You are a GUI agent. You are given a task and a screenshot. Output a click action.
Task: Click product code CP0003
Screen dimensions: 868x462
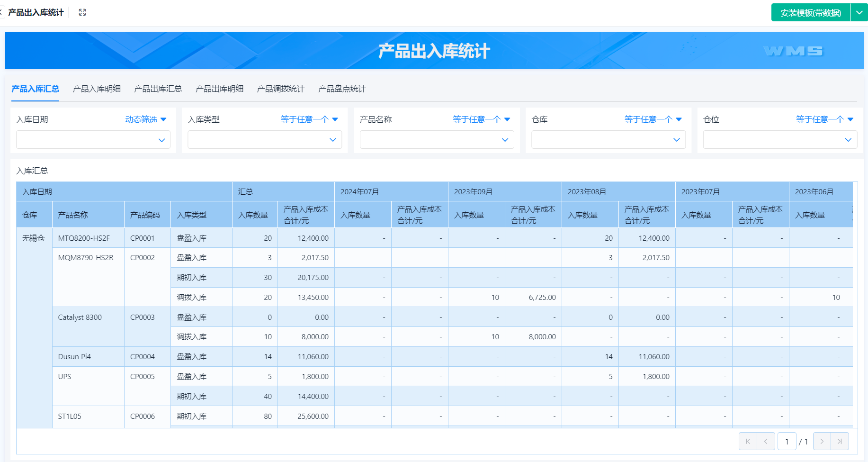pos(147,327)
